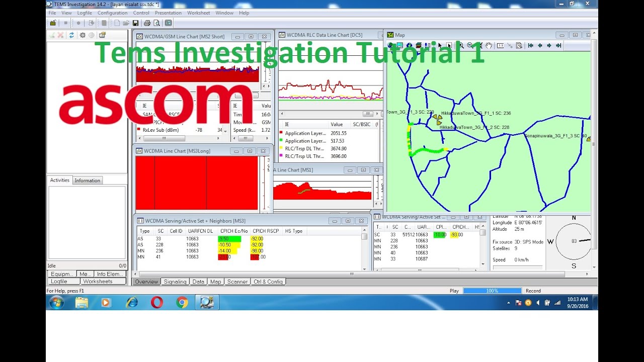Open the Presentation menu

(x=169, y=13)
